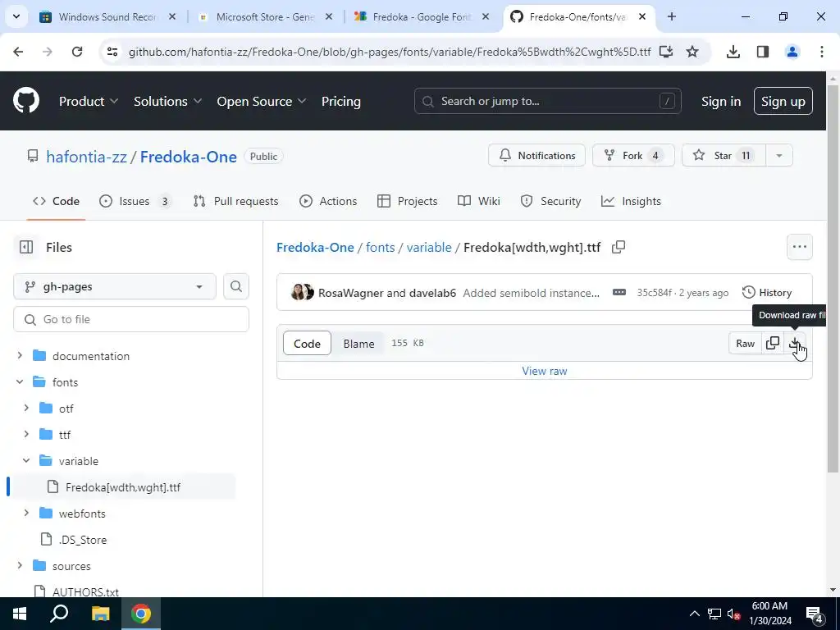
Task: Open the notification center icon
Action: coord(815,614)
